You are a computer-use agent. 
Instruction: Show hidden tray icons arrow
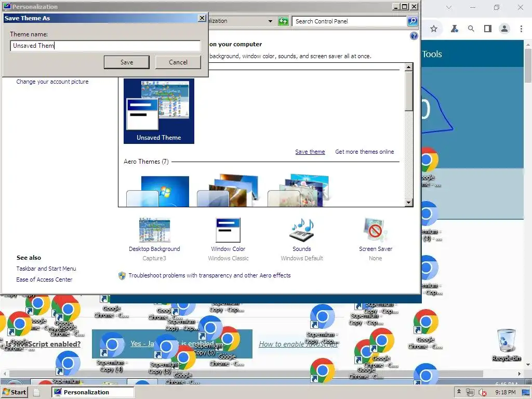459,392
